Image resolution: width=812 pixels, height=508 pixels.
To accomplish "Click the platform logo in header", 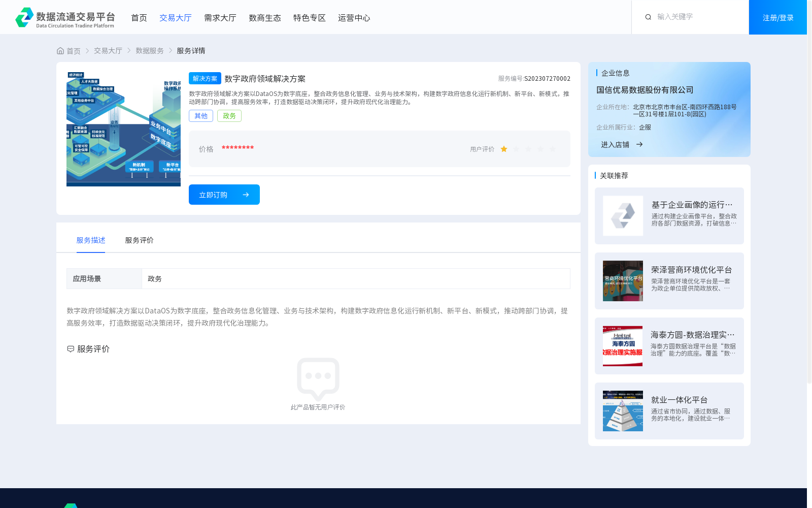I will click(65, 18).
